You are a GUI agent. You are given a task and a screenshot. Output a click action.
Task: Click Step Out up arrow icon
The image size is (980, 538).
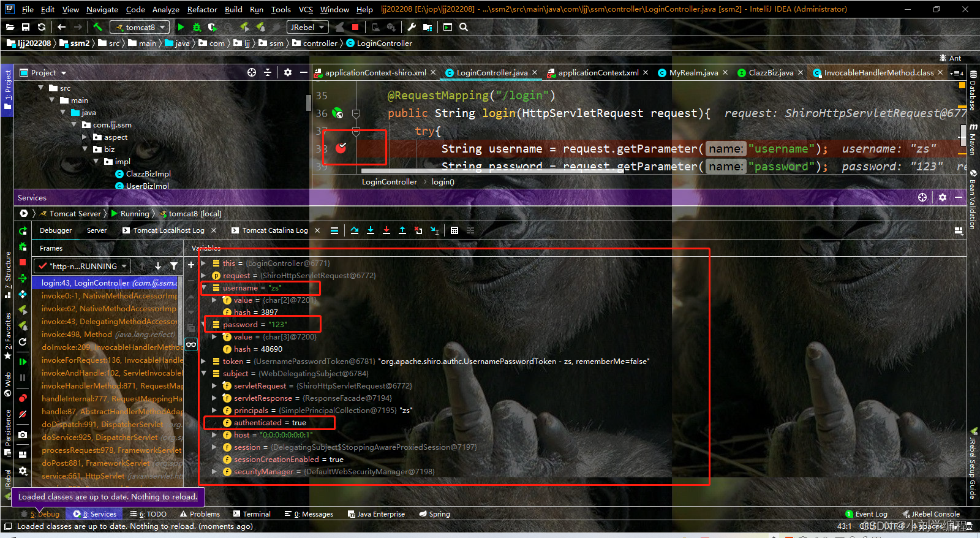402,230
